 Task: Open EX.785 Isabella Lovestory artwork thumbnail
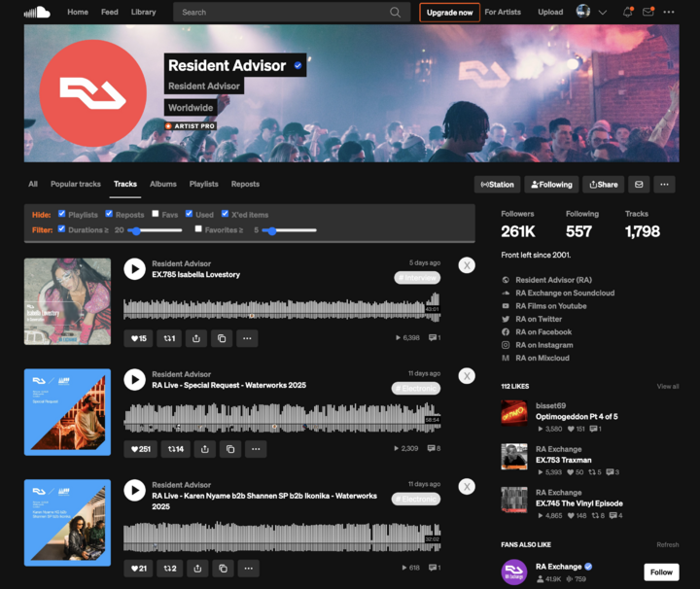pos(67,301)
